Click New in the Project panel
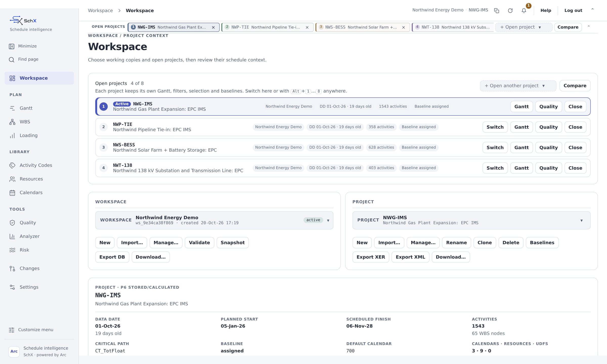Image resolution: width=607 pixels, height=364 pixels. tap(362, 243)
